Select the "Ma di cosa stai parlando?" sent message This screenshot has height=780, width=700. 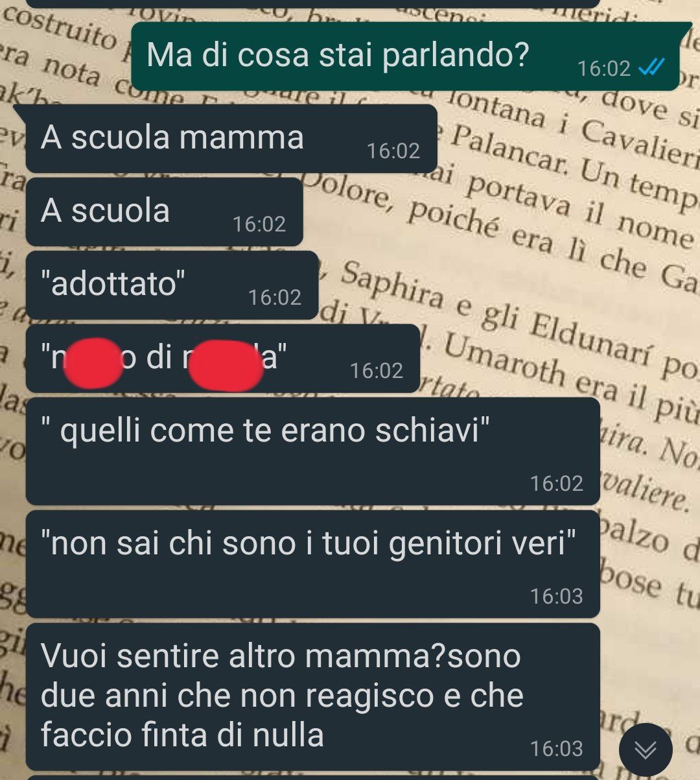tap(406, 56)
